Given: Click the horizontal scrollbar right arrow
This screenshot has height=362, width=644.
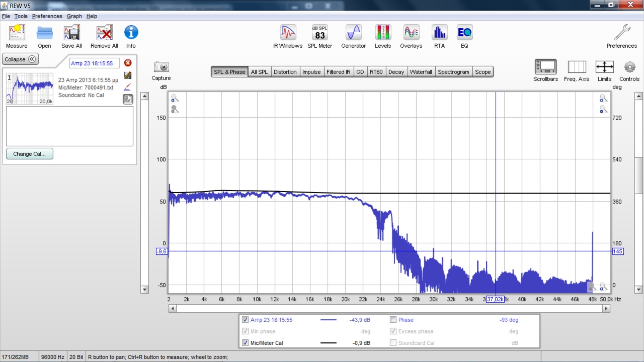Looking at the screenshot, I should point(606,309).
